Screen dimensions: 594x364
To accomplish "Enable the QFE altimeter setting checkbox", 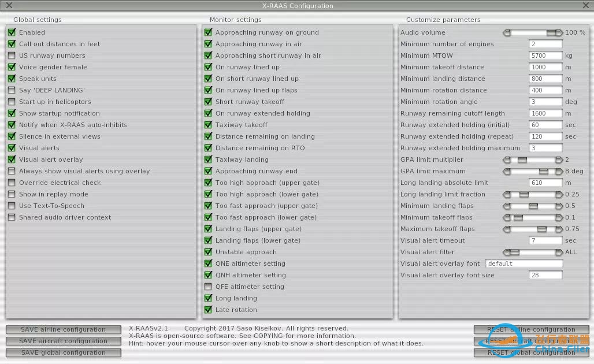I will (208, 287).
